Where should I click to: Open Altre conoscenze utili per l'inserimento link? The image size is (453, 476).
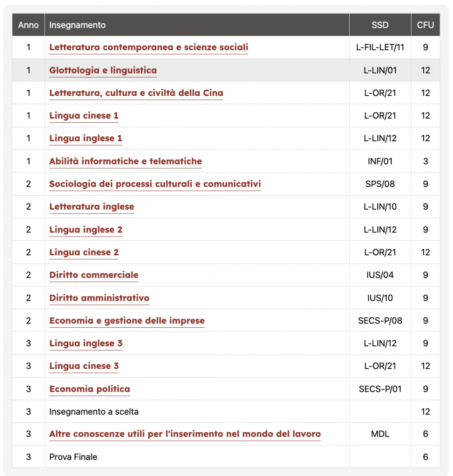pos(185,434)
